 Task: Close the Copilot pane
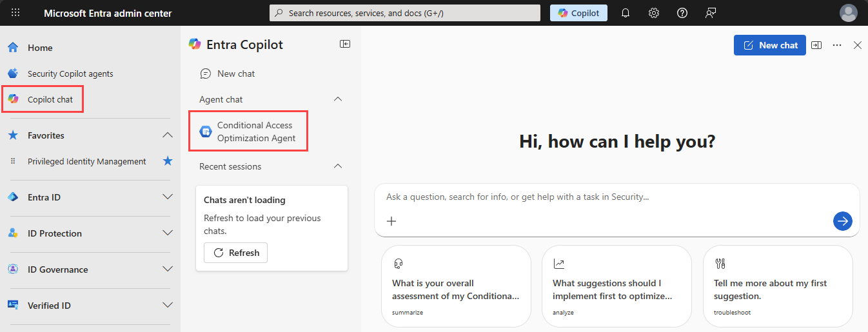858,45
